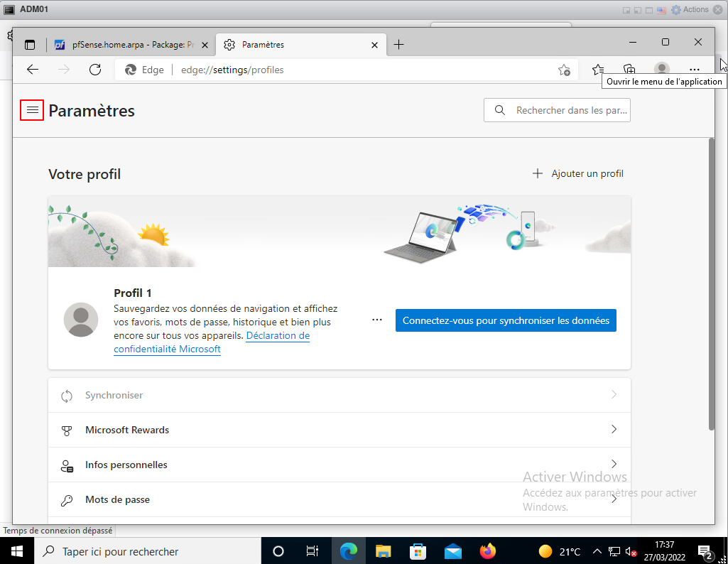Open the Settings hamburger menu
This screenshot has height=564, width=728.
pyautogui.click(x=32, y=110)
